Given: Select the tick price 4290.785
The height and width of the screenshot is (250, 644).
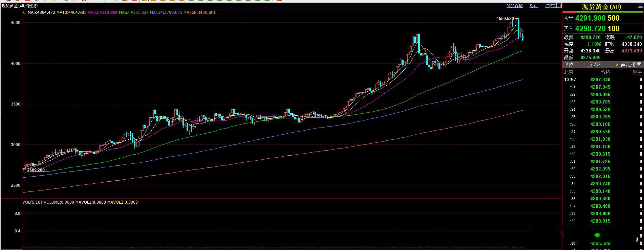Looking at the screenshot, I should coord(600,102).
